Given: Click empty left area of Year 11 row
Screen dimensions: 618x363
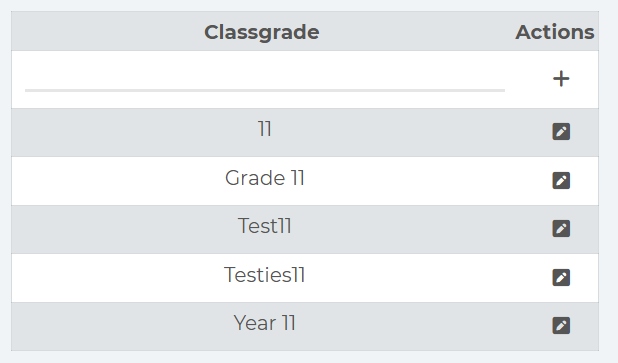Looking at the screenshot, I should [118, 326].
